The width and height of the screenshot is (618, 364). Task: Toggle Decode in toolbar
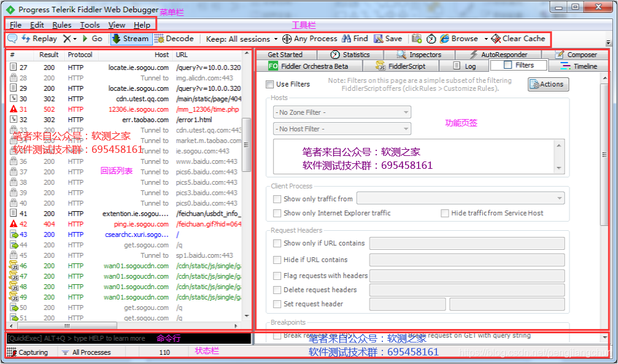pyautogui.click(x=174, y=39)
